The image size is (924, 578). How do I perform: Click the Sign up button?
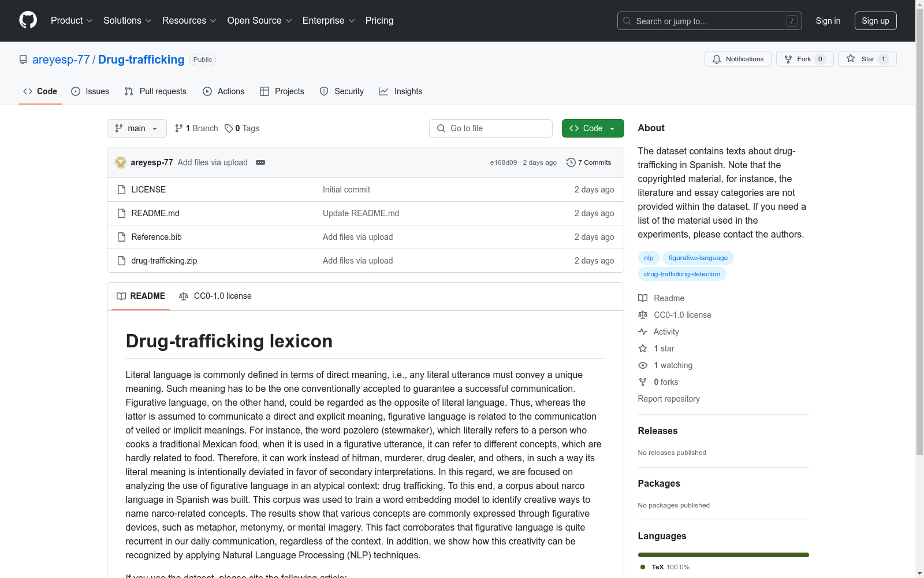point(875,21)
